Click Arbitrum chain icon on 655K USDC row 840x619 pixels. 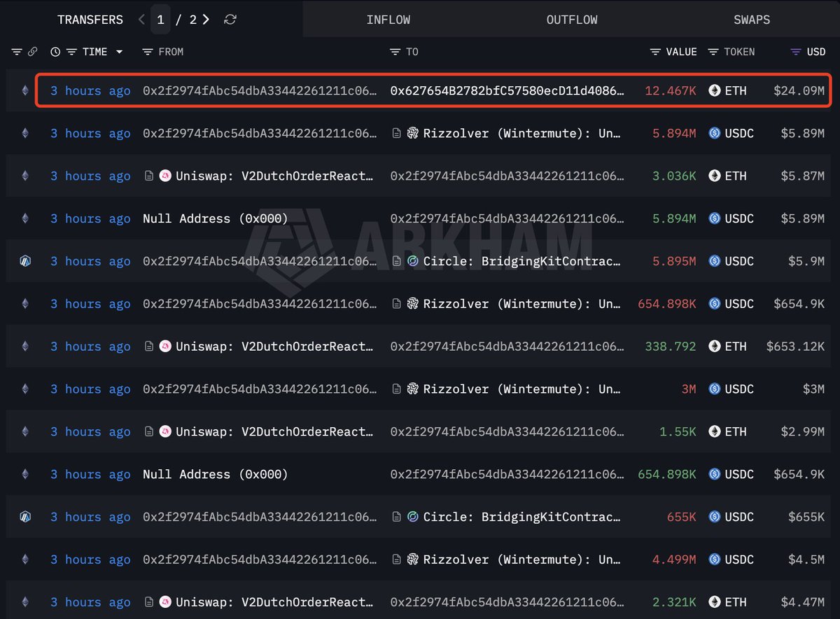tap(25, 517)
